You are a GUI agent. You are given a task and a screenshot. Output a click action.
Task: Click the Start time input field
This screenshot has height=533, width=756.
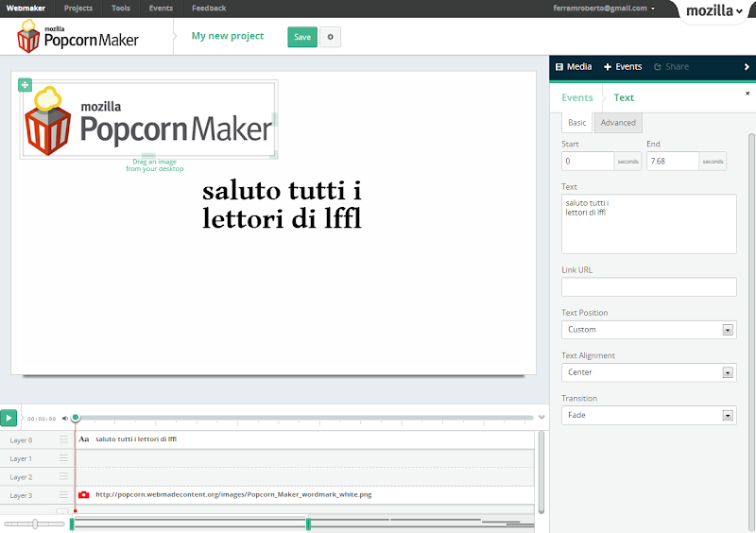pyautogui.click(x=588, y=161)
